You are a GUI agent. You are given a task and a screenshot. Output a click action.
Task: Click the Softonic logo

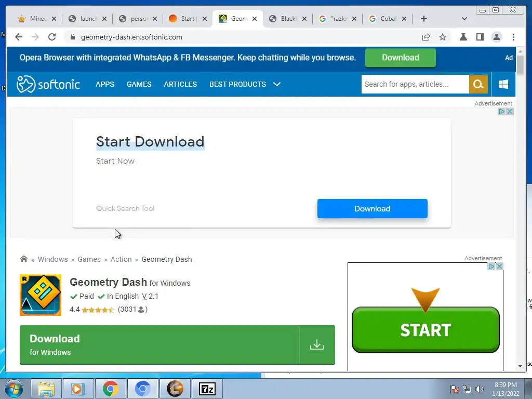pyautogui.click(x=48, y=84)
